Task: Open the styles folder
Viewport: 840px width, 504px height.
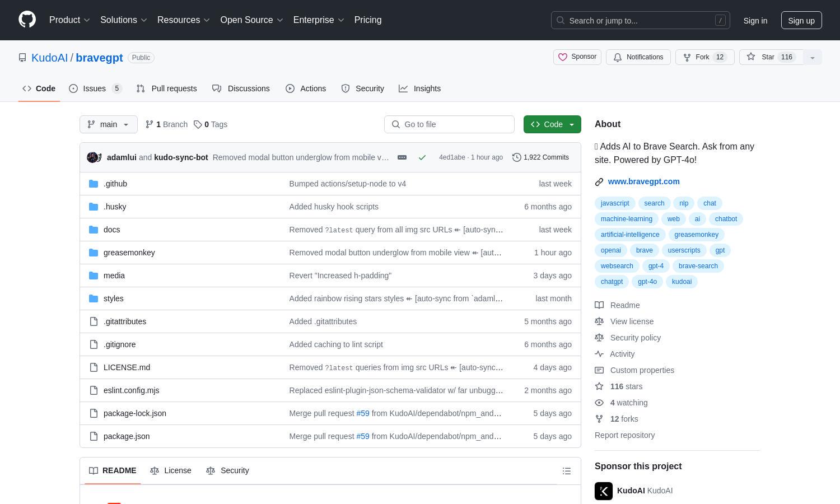Action: pyautogui.click(x=113, y=298)
